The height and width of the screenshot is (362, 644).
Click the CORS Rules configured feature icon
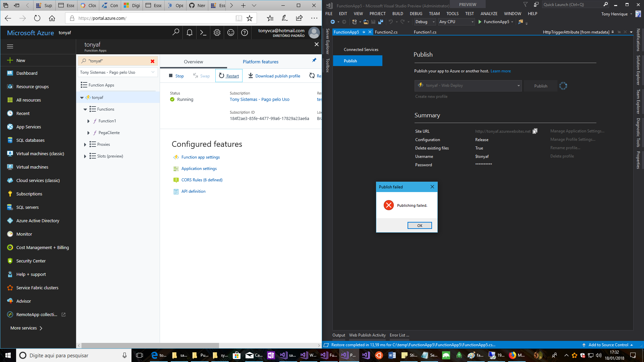(x=175, y=179)
